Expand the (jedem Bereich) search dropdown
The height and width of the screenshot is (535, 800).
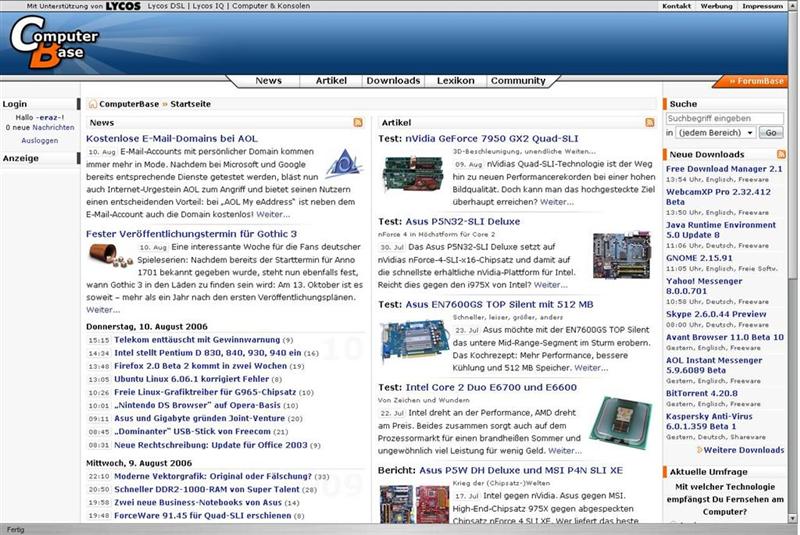(715, 133)
